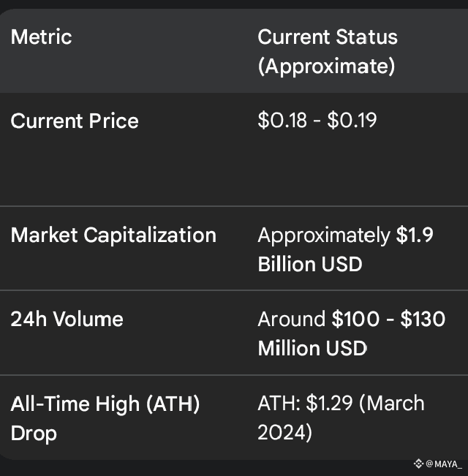
Task: Click the (Approximate) text in the header
Action: (326, 67)
